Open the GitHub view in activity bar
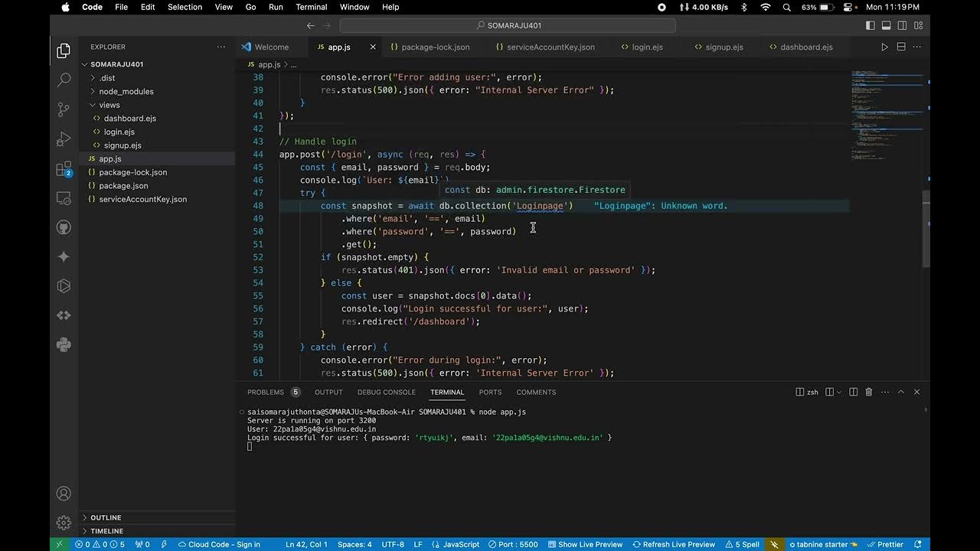 pyautogui.click(x=64, y=227)
